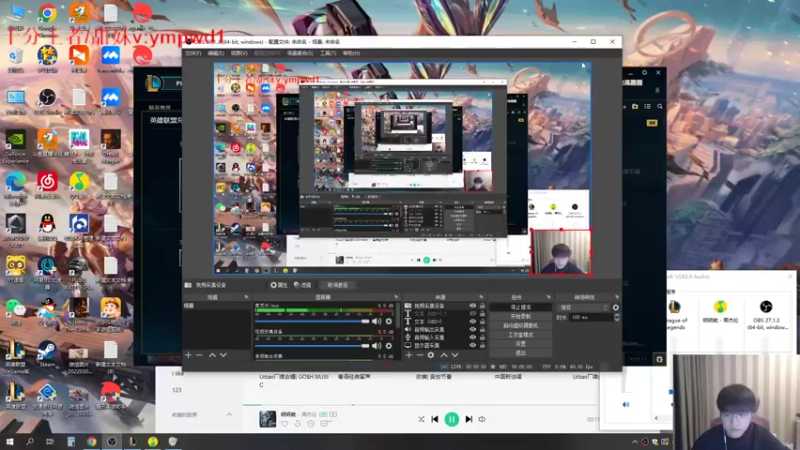Increase transition duration stepper arrow
This screenshot has width=800, height=450.
[616, 315]
